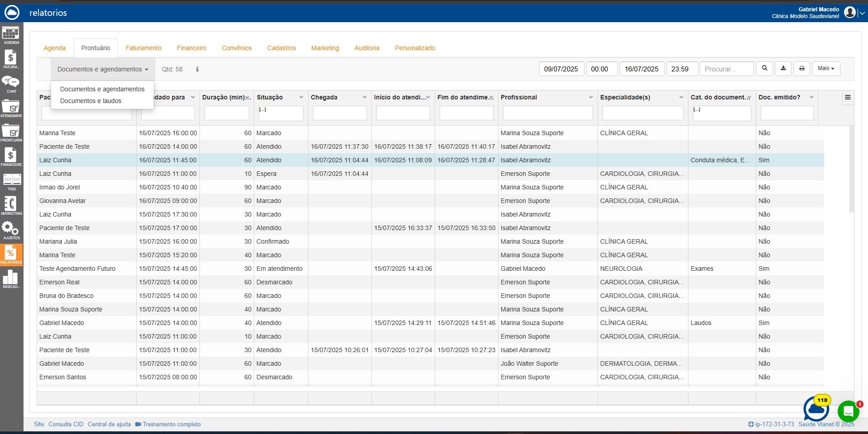Expand the Mais dropdown button
The width and height of the screenshot is (868, 434).
coord(826,69)
